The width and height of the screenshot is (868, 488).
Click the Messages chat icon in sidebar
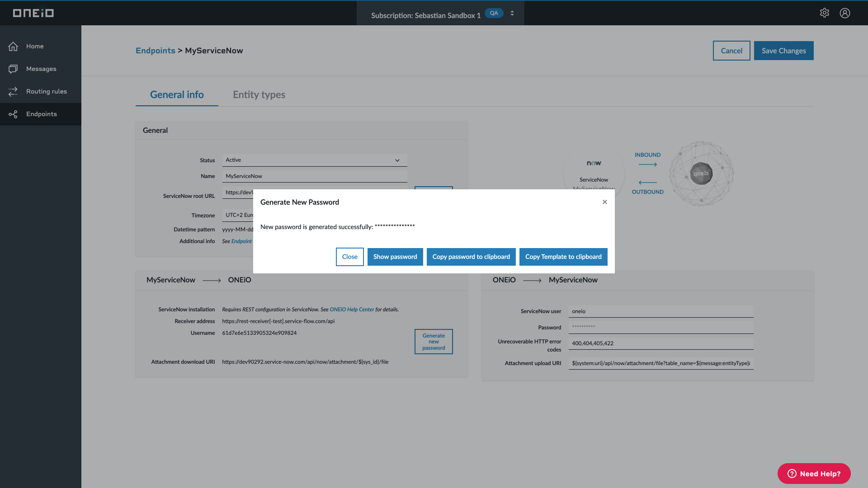(13, 69)
